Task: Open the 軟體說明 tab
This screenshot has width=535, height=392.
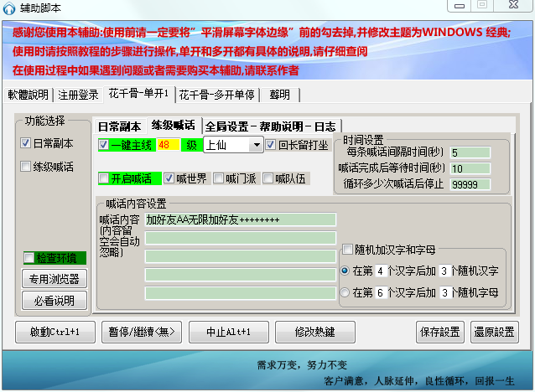Action: pyautogui.click(x=28, y=95)
